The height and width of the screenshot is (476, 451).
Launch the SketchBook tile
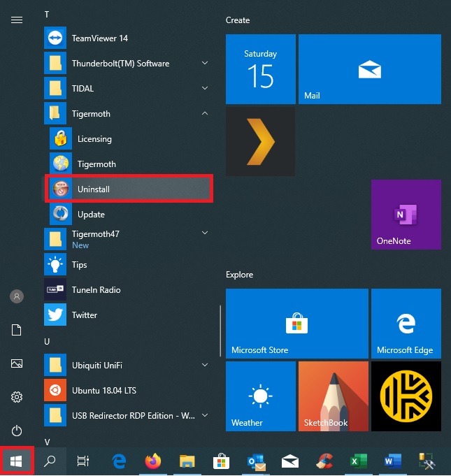(334, 396)
